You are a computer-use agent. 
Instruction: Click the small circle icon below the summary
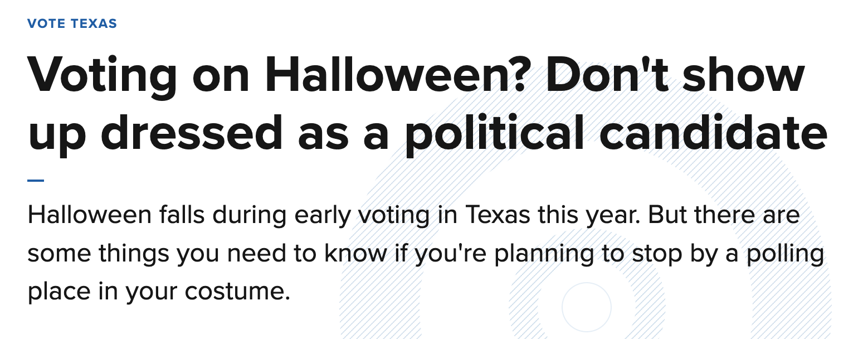(586, 307)
